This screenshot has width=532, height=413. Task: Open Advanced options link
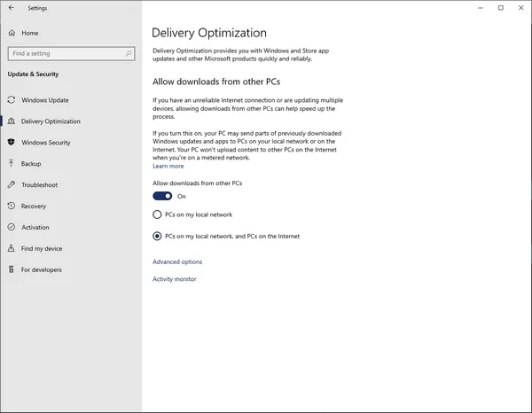[x=177, y=261]
